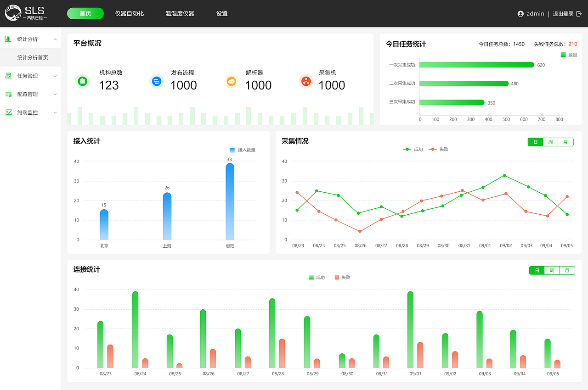The width and height of the screenshot is (588, 390).
Task: Select 周 in 连接统计 chart
Action: click(552, 271)
